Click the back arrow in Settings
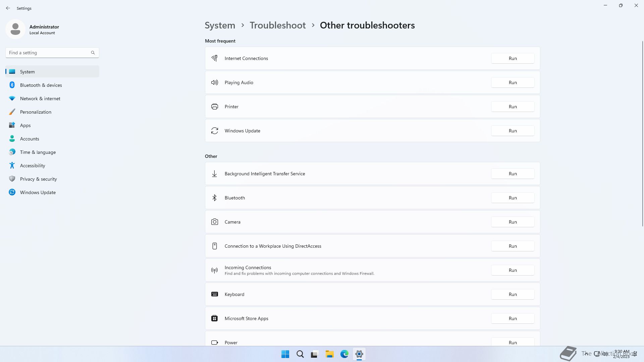644x362 pixels. coord(8,8)
